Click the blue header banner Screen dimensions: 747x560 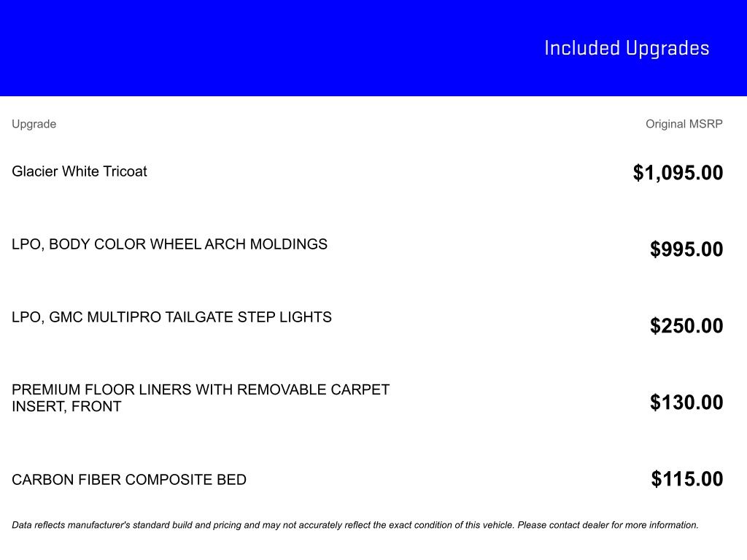click(373, 47)
